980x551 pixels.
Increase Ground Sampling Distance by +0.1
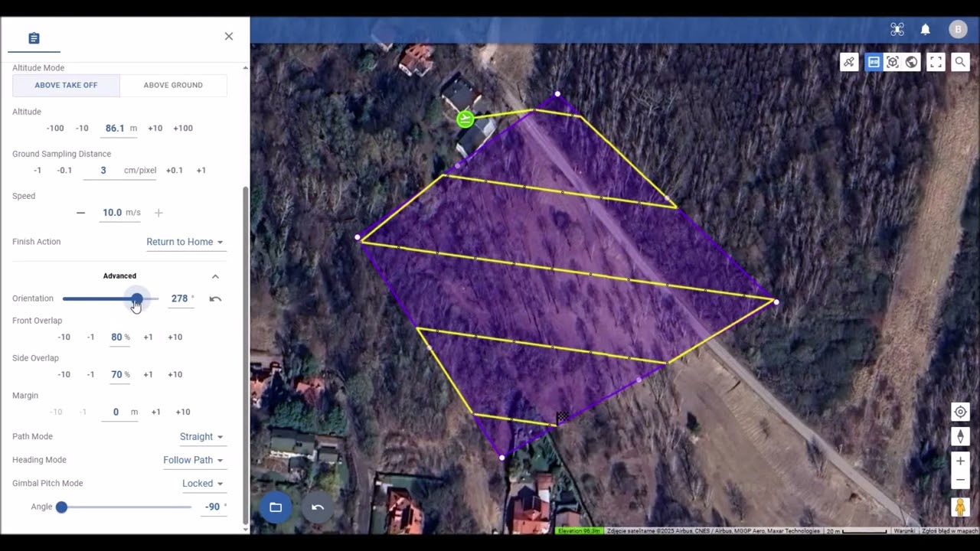(175, 170)
